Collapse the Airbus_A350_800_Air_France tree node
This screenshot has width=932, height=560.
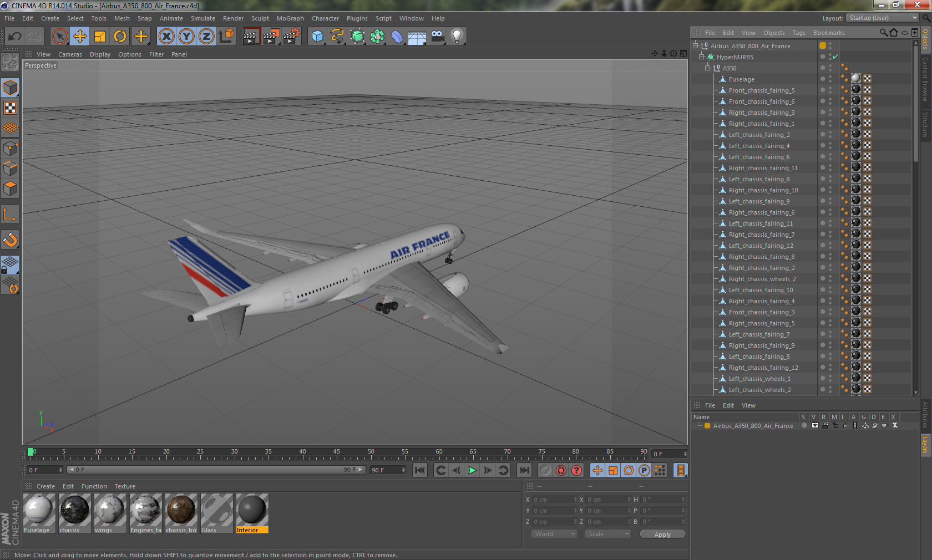tap(695, 45)
